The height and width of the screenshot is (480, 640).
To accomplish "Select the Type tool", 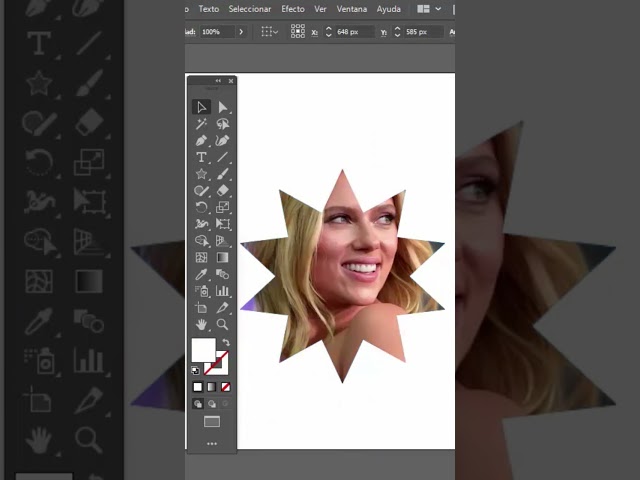I will (201, 157).
